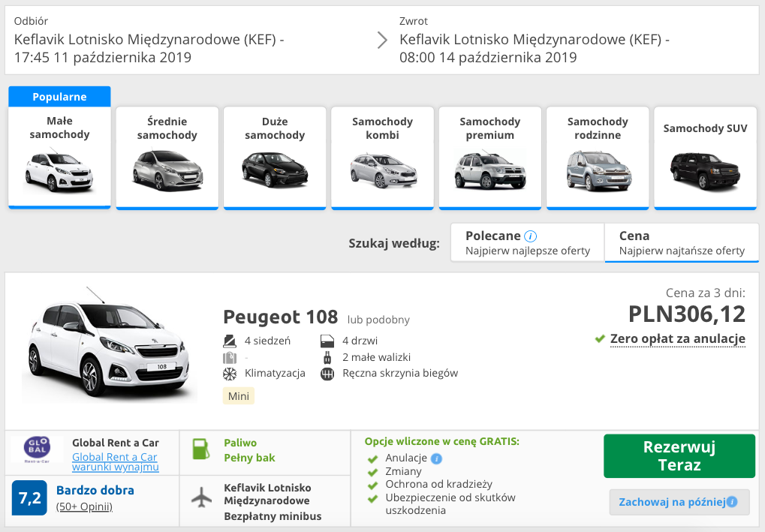Select the Samochody kombi category
This screenshot has height=532, width=765.
pyautogui.click(x=383, y=158)
